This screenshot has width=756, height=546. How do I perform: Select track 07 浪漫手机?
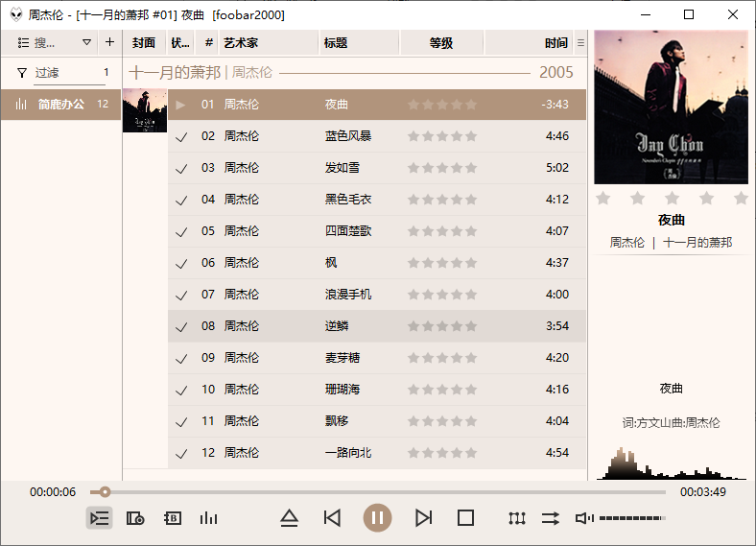pyautogui.click(x=377, y=295)
